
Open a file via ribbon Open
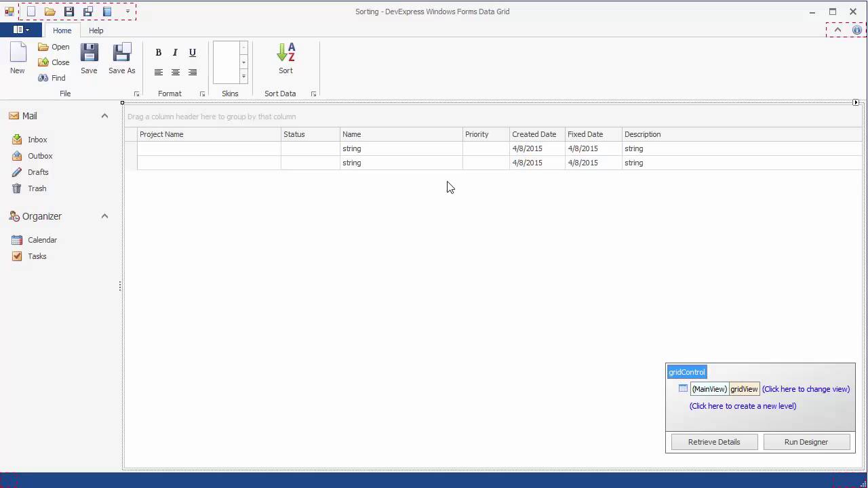pyautogui.click(x=54, y=47)
